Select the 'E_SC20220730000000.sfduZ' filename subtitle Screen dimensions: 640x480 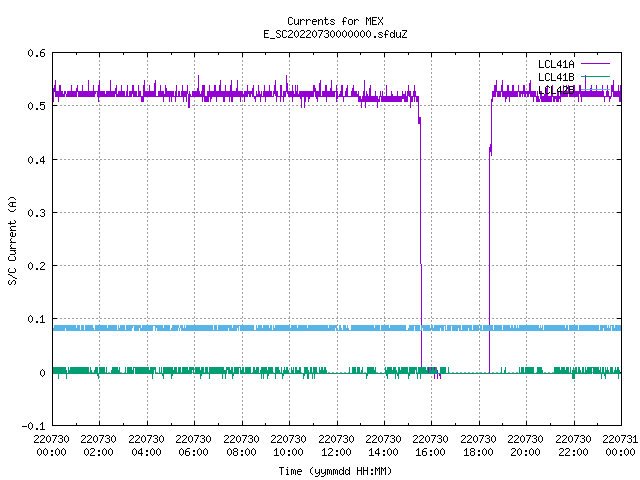tap(335, 34)
